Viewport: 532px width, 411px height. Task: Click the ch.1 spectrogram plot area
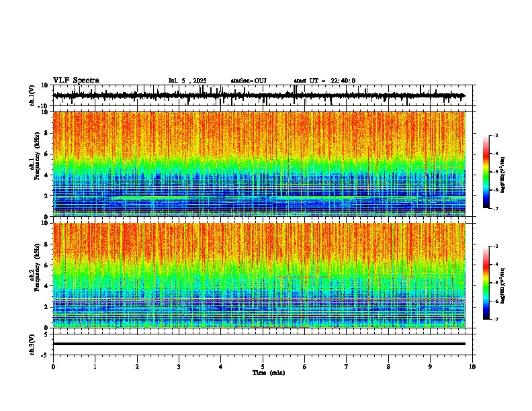pyautogui.click(x=259, y=164)
